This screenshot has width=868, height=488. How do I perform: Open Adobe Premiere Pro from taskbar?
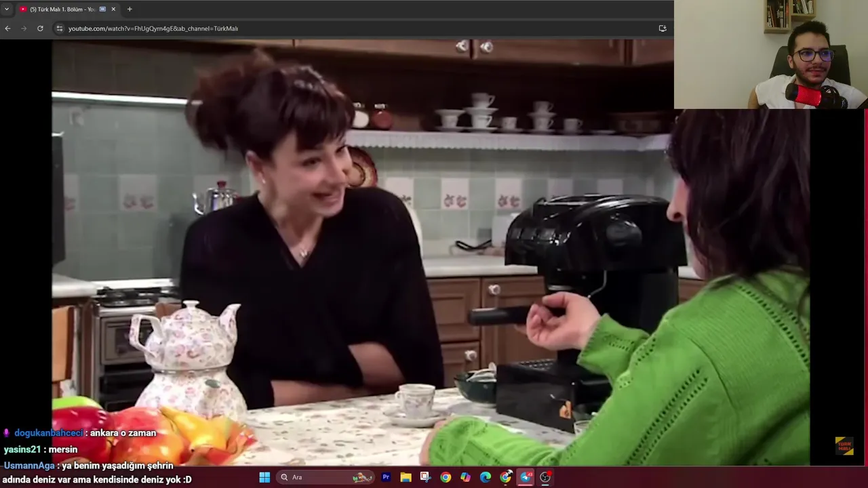[x=386, y=477]
